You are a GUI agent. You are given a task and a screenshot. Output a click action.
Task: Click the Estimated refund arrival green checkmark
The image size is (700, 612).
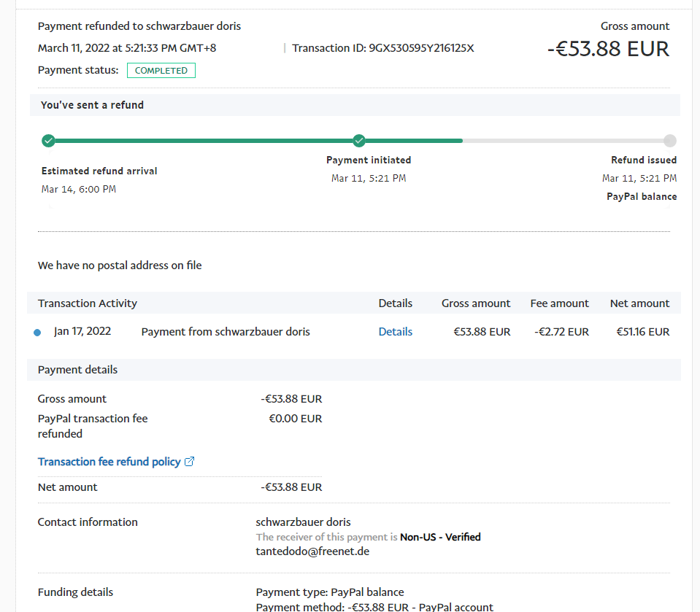point(48,141)
